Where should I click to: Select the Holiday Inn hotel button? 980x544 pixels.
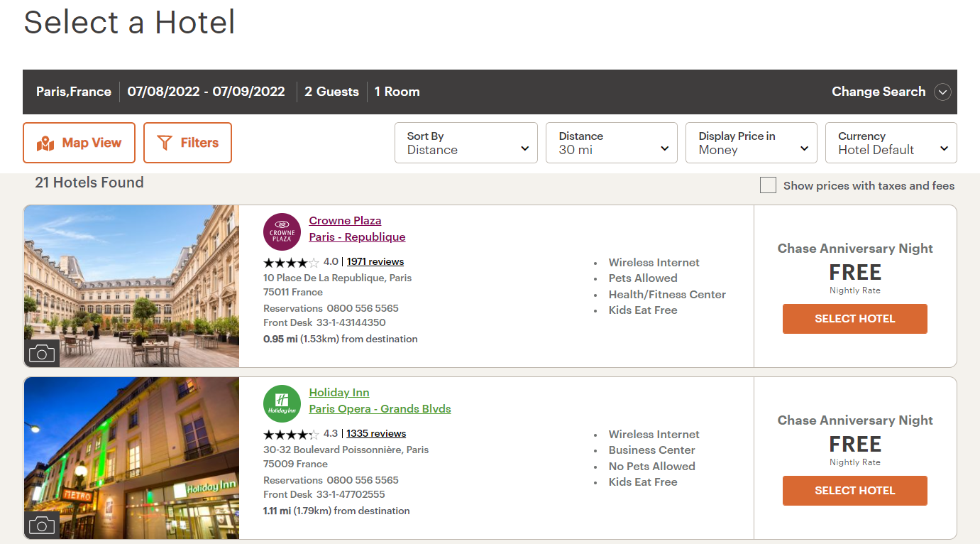pos(855,491)
